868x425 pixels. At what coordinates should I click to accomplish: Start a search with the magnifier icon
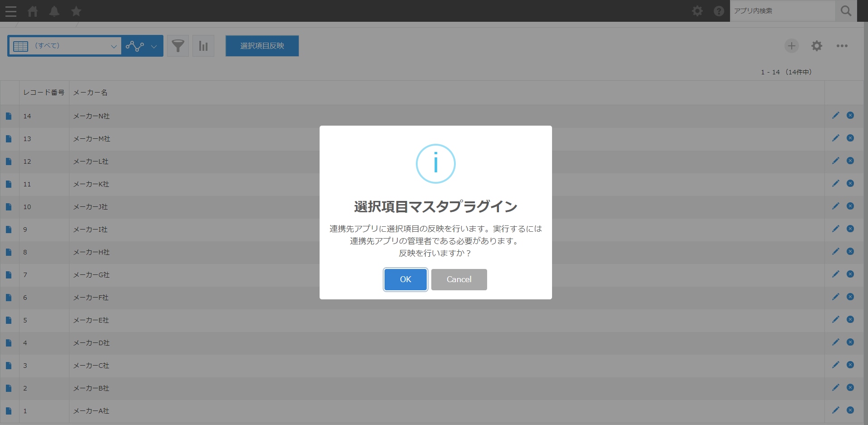point(844,11)
